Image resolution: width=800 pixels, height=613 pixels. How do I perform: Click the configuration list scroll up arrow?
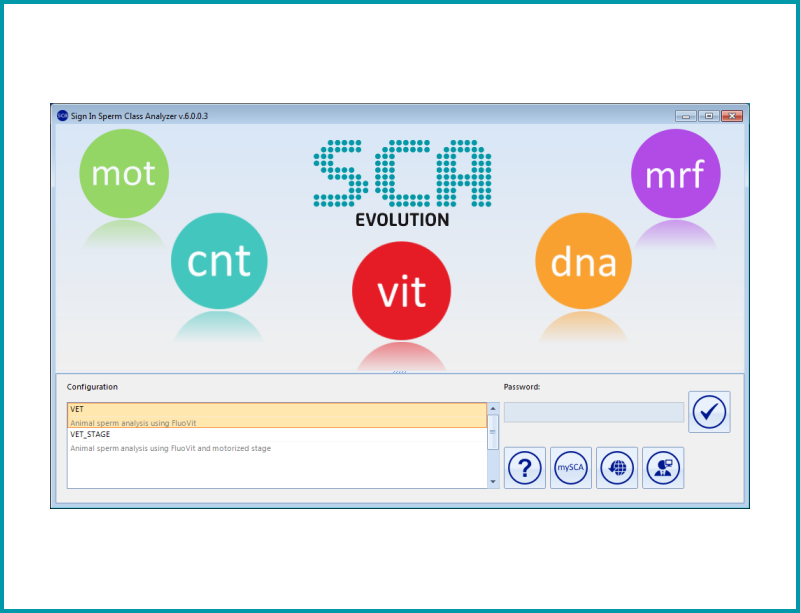coord(493,408)
